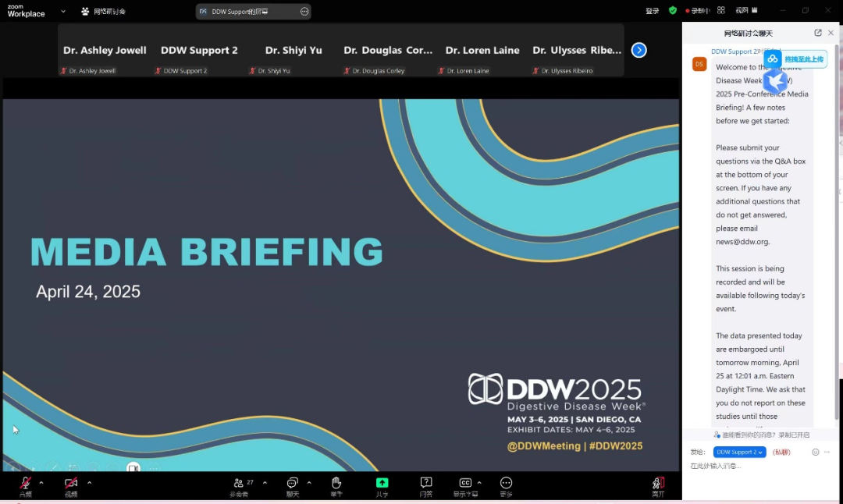Expand video options arrow beside camera

point(89,482)
